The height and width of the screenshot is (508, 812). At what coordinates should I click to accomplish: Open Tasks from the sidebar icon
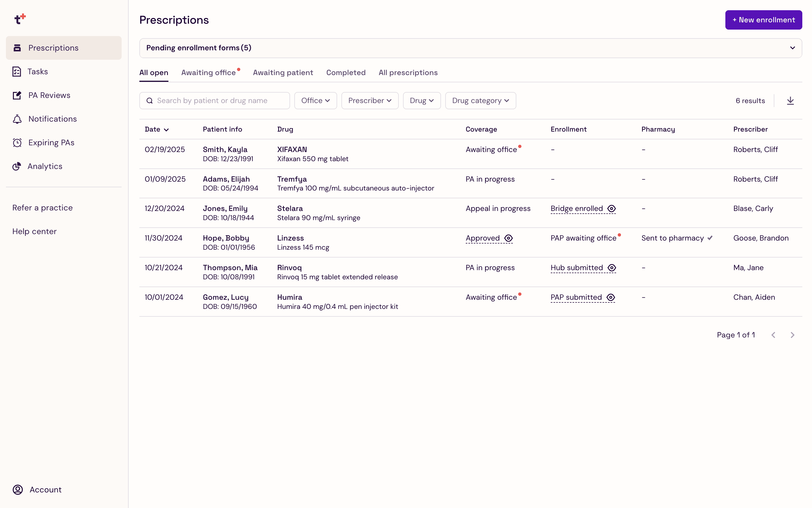17,72
